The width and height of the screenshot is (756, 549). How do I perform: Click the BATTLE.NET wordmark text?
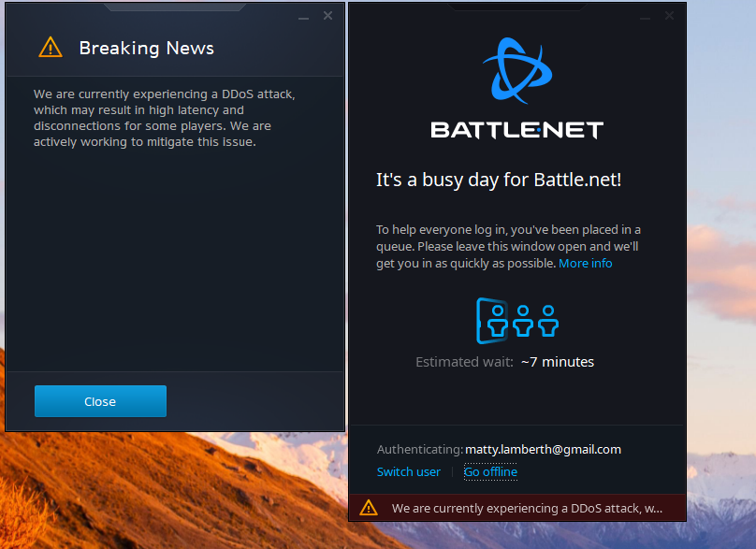pos(516,130)
